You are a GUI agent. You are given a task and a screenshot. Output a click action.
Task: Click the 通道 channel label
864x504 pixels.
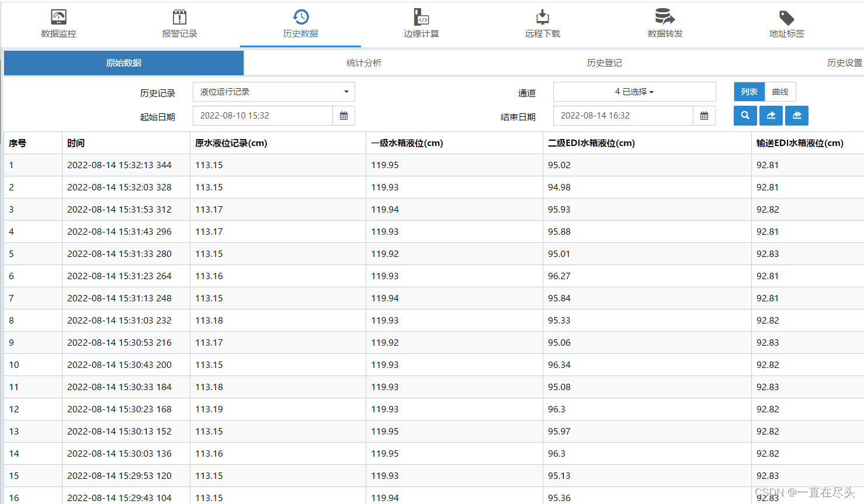click(x=527, y=93)
